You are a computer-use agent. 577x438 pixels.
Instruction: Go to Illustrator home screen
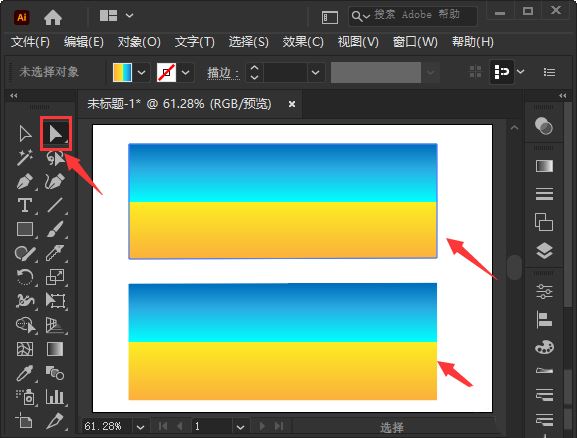(53, 17)
